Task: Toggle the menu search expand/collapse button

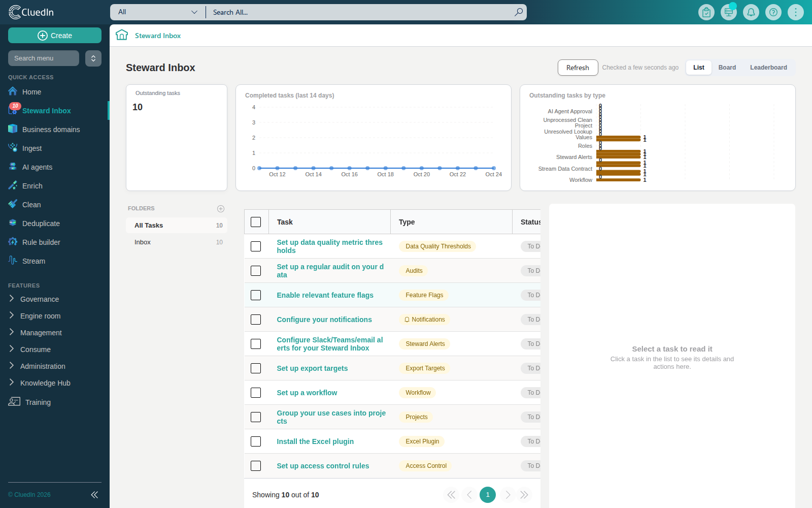Action: [x=93, y=58]
